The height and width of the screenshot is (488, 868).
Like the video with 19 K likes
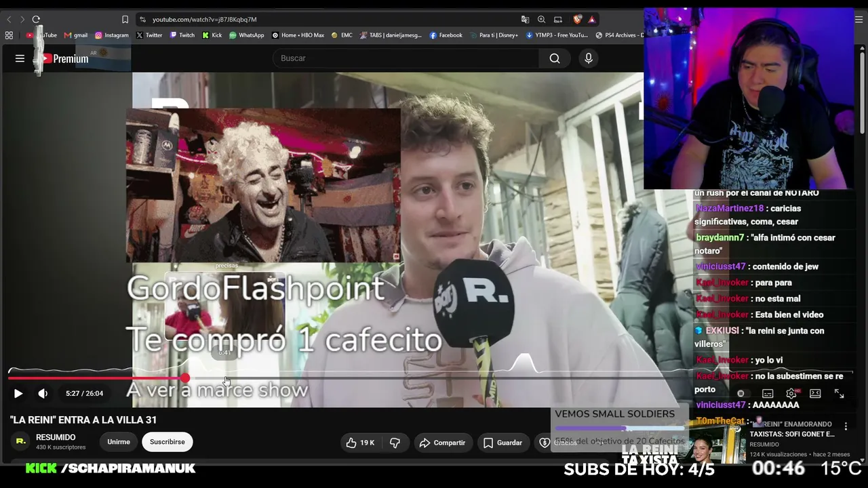click(x=361, y=443)
